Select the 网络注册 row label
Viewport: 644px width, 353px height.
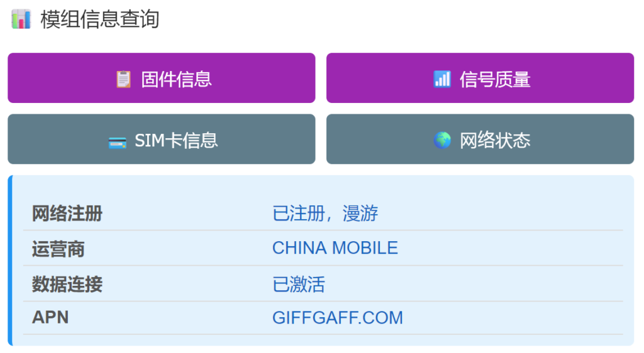coord(67,214)
